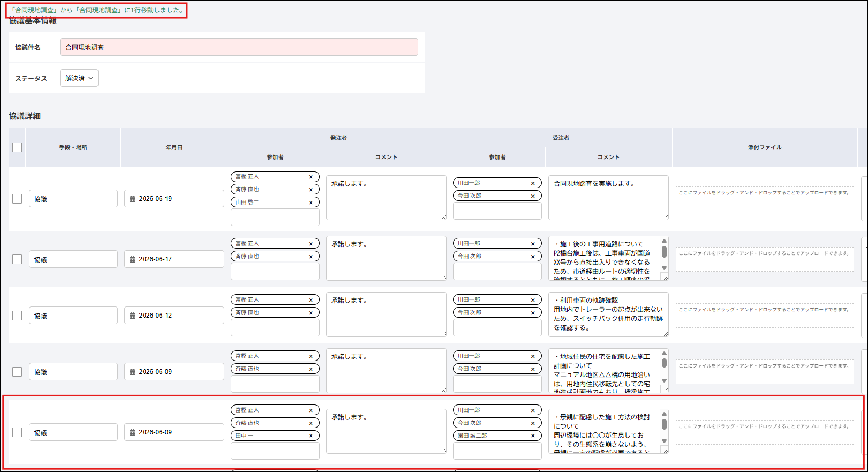Screen dimensions: 868x472
Task: Click the comment about 利用車両の軌跡確認
Action: click(608, 314)
